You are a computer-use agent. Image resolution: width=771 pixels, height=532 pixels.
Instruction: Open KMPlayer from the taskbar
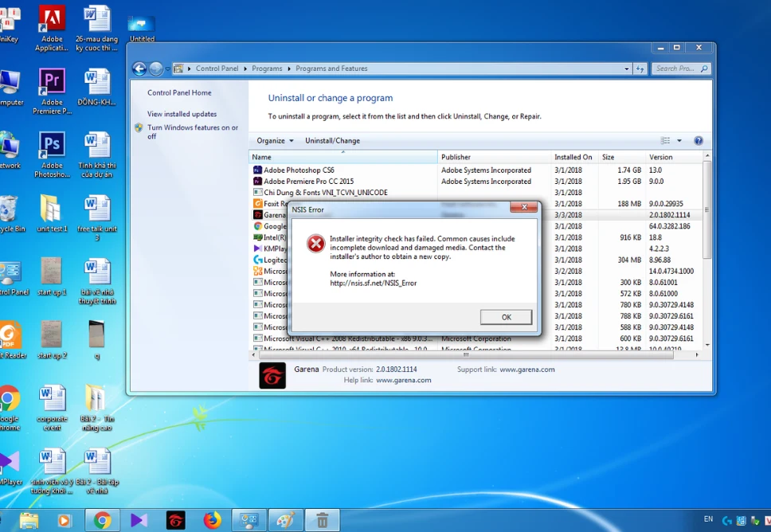[139, 520]
